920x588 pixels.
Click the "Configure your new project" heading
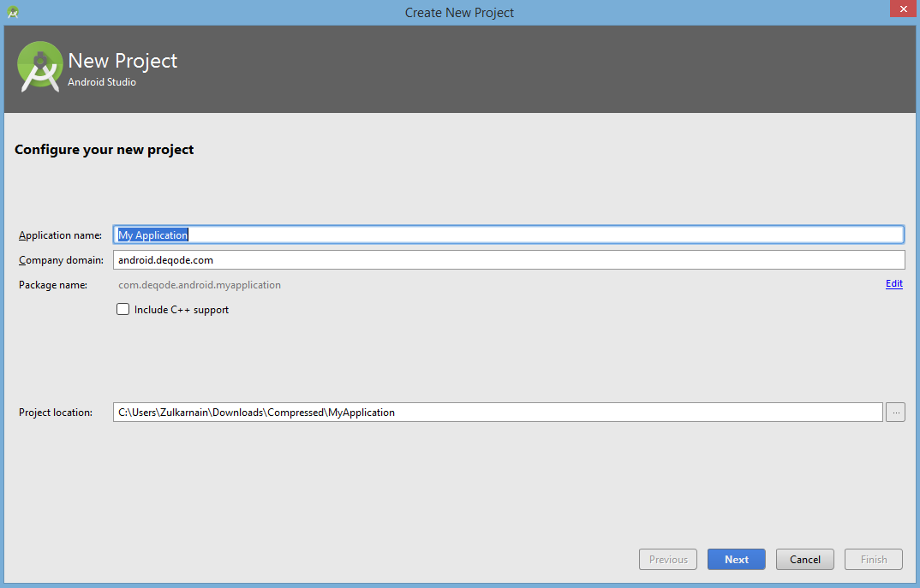point(104,149)
